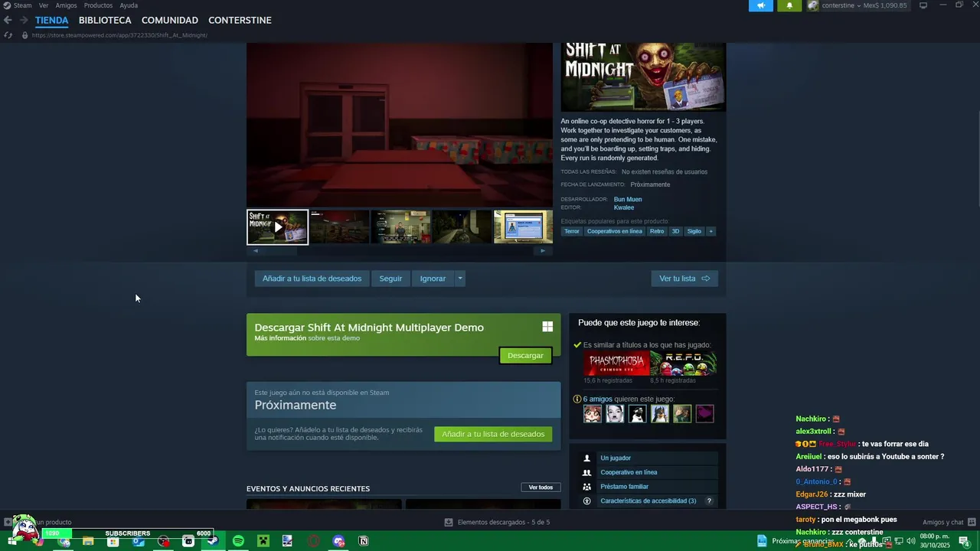Screen dimensions: 980x551
Task: Click the taskbar volume speaker icon
Action: click(911, 541)
